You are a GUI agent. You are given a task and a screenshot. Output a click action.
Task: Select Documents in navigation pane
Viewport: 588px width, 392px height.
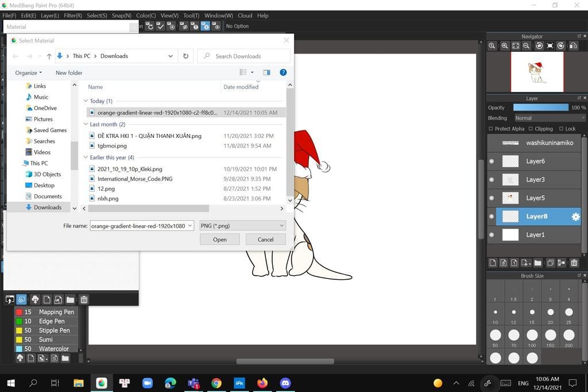click(x=48, y=197)
